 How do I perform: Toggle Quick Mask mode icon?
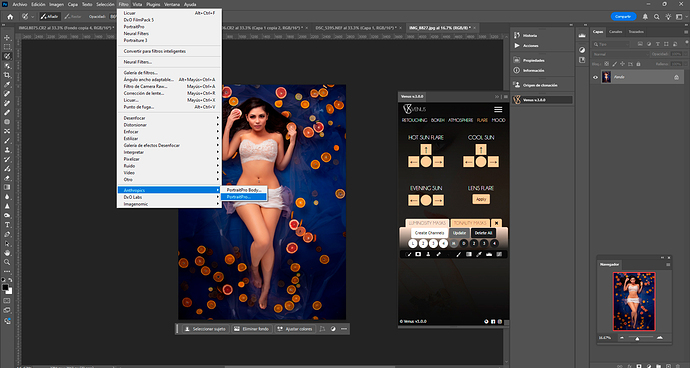pyautogui.click(x=7, y=301)
